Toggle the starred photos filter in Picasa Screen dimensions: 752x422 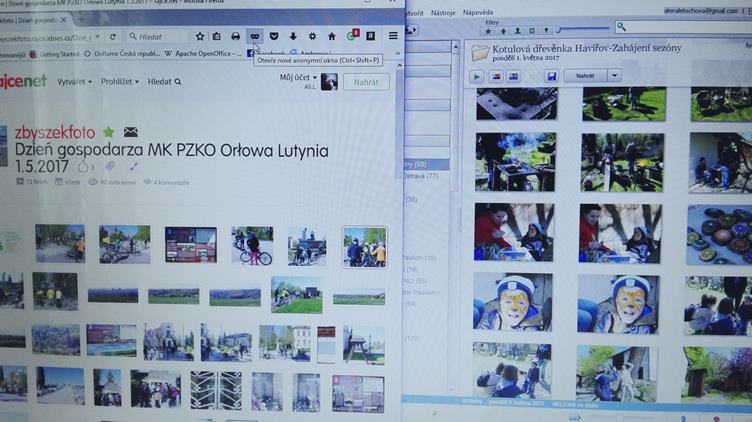488,31
